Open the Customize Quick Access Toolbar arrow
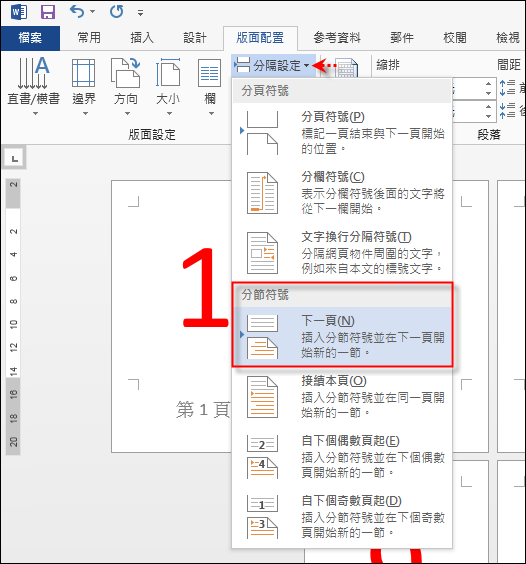The height and width of the screenshot is (564, 526). pyautogui.click(x=140, y=13)
